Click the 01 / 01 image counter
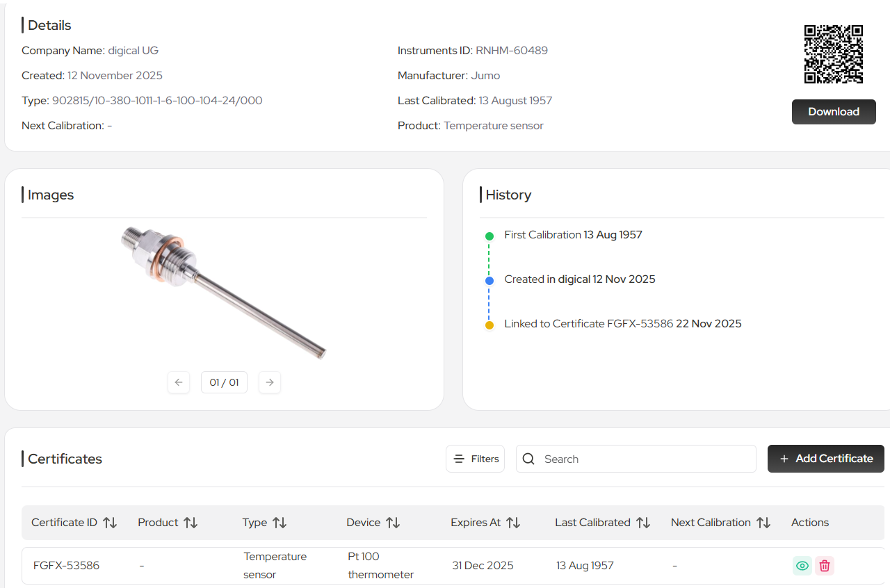Viewport: 890px width, 588px height. coord(224,382)
